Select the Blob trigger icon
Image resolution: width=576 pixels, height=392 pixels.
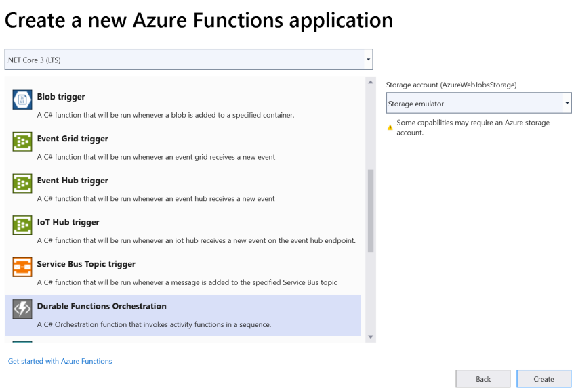click(x=21, y=97)
